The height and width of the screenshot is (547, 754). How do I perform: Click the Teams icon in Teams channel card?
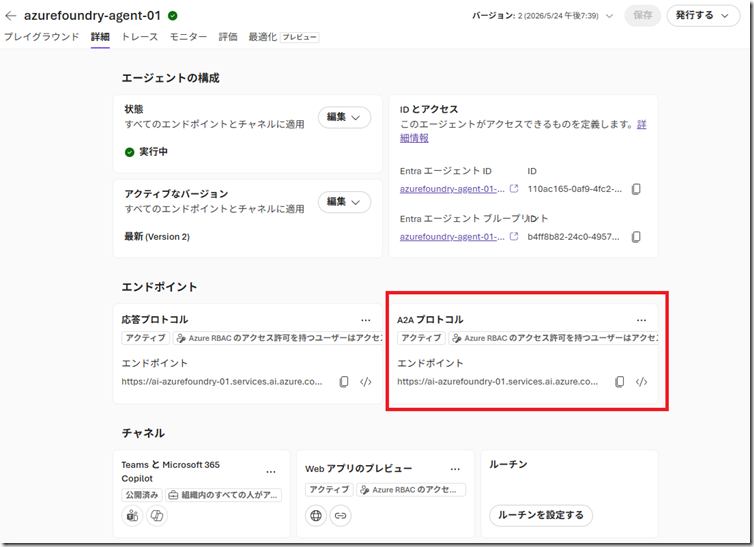tap(132, 516)
